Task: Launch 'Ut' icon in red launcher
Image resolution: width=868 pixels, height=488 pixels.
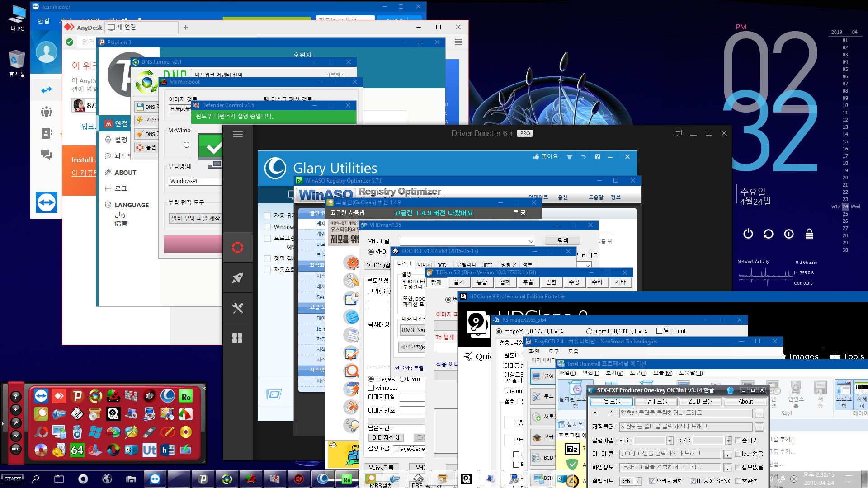Action: 150,450
